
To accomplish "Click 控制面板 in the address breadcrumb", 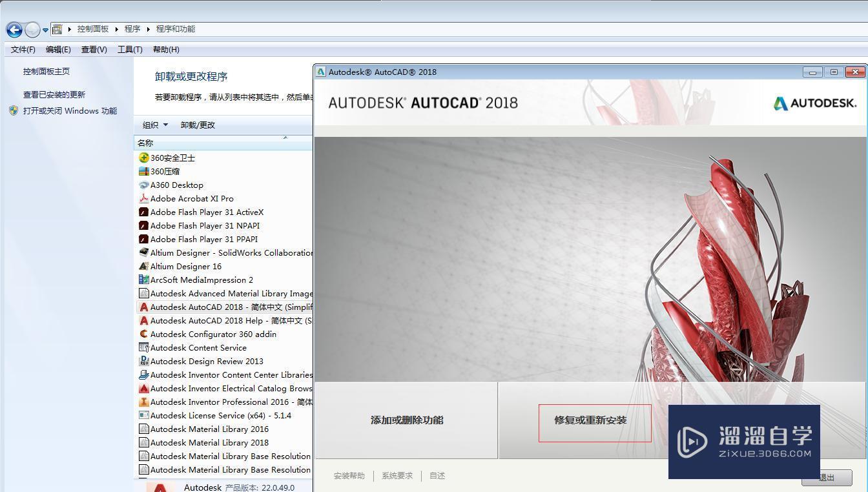I will [x=93, y=29].
